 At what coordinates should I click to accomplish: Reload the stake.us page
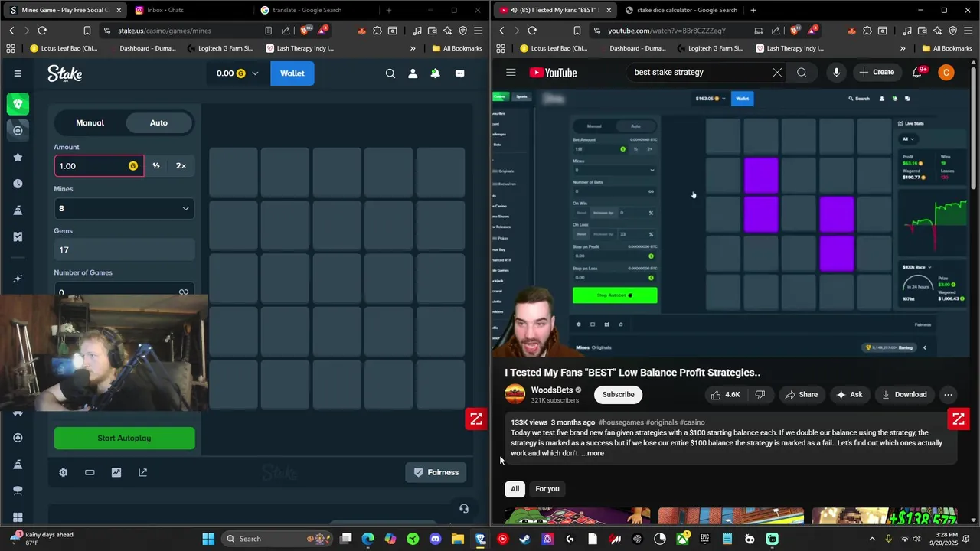point(42,31)
